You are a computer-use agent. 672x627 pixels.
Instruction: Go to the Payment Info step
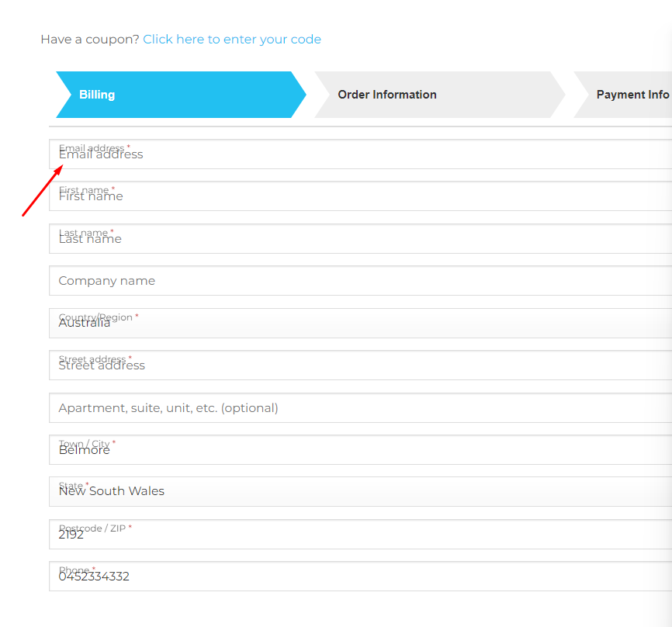coord(623,95)
